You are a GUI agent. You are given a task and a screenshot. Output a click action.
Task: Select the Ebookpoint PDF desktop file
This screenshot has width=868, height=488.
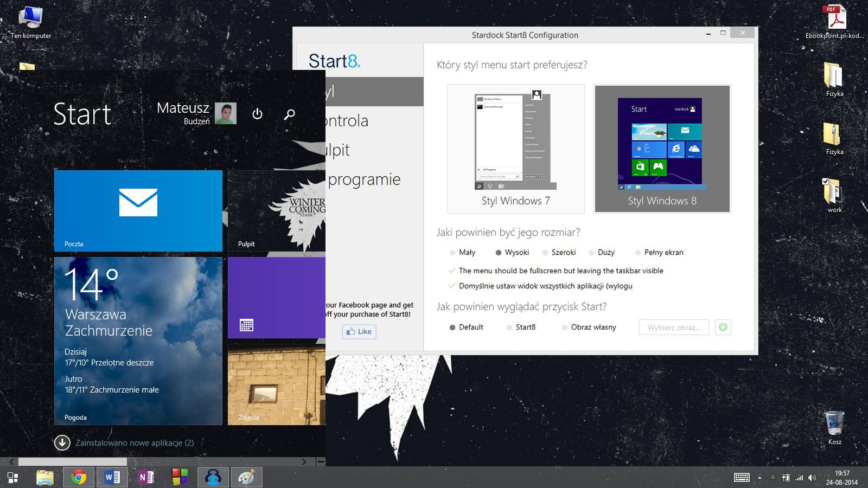pos(834,23)
